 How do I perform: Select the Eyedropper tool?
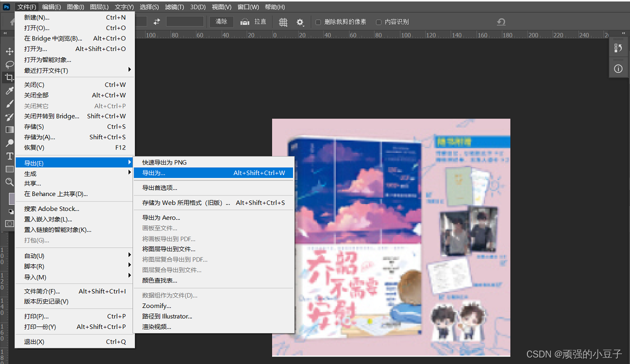(x=9, y=90)
